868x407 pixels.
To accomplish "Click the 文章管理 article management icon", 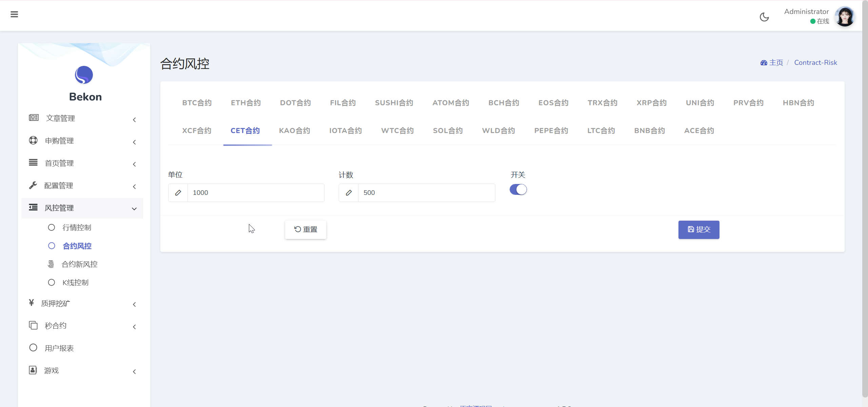I will coord(34,118).
